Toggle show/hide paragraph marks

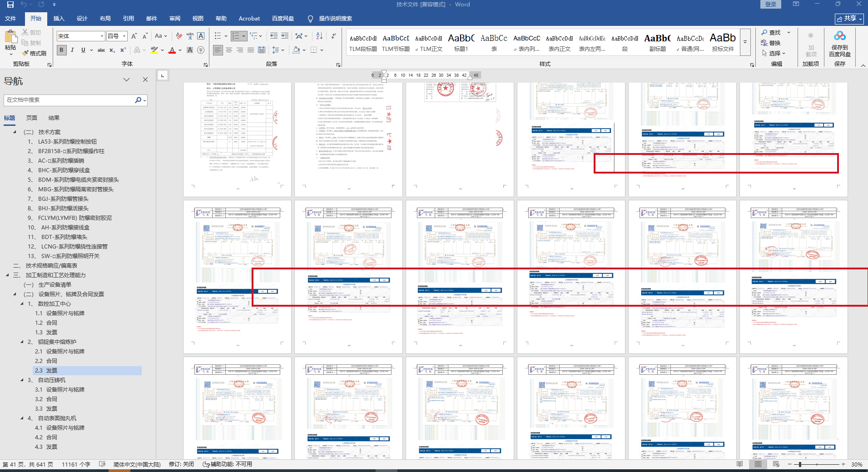[334, 36]
